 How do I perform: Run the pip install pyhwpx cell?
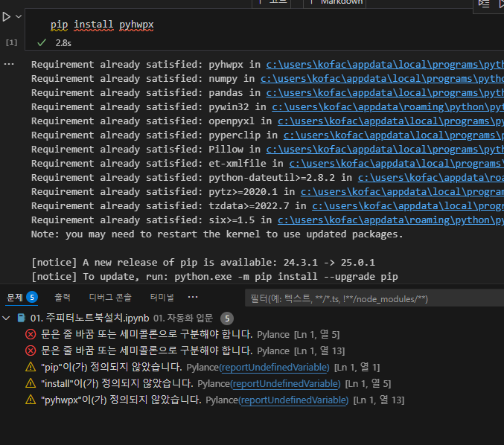(6, 16)
